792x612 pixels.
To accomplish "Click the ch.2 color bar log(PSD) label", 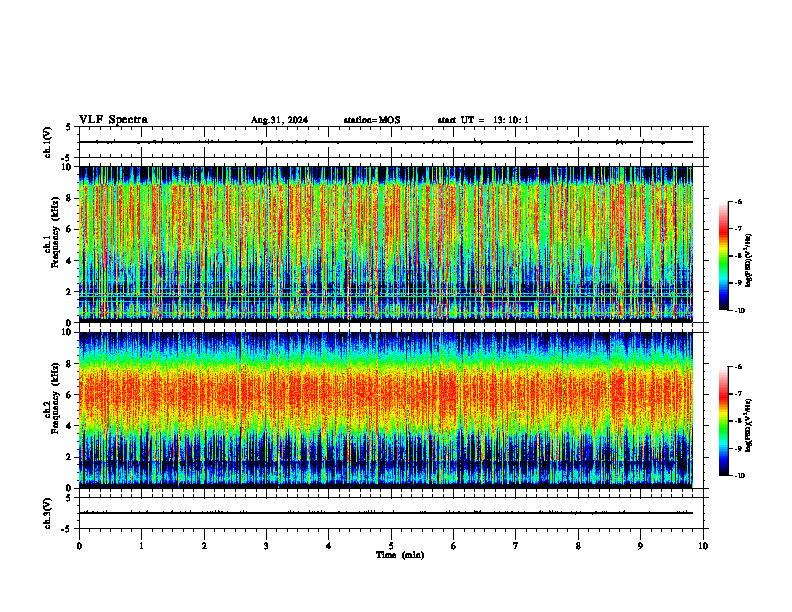I will click(749, 425).
